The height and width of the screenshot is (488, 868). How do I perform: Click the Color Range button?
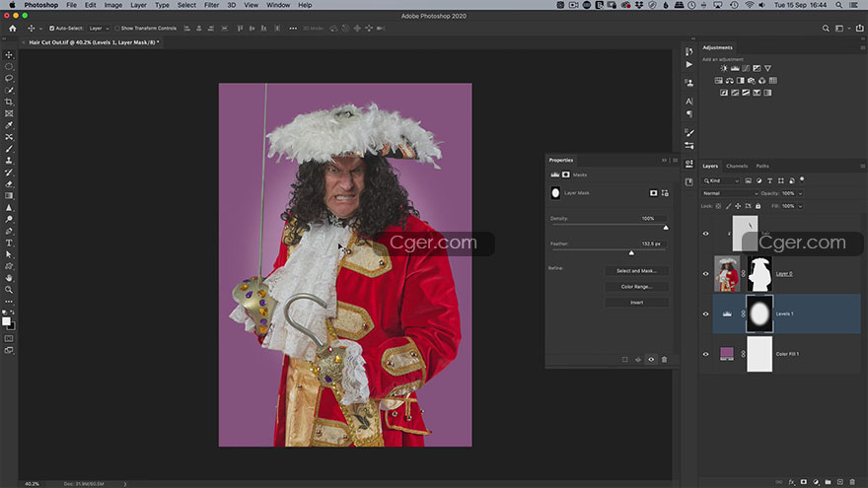tap(636, 287)
